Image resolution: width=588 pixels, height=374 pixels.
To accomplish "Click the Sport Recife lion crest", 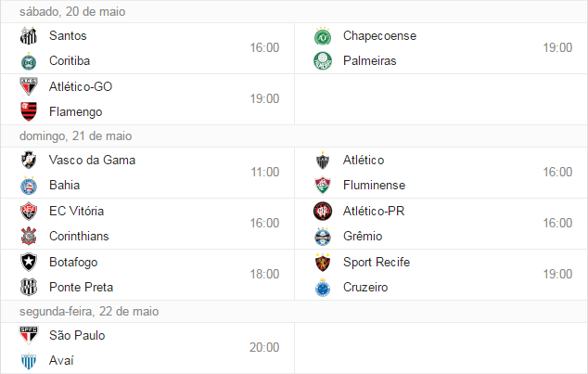I will (323, 263).
